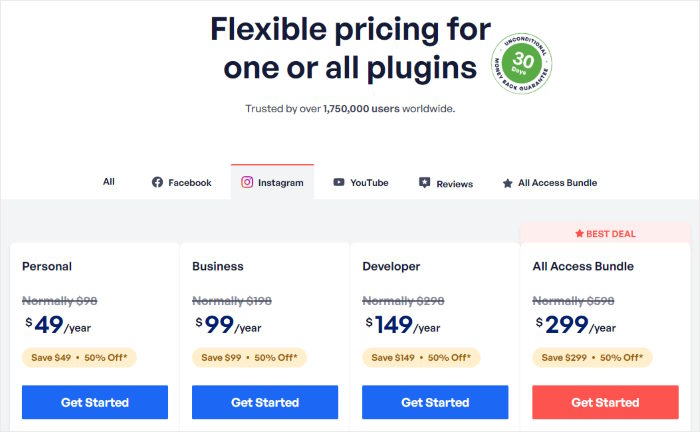The image size is (700, 432).
Task: Open the Facebook pricing tab
Action: tap(181, 183)
